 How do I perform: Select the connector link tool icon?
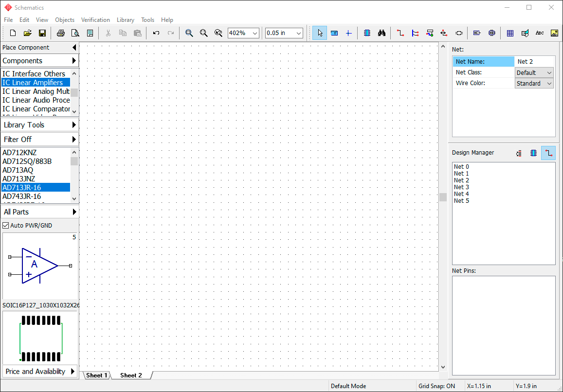pos(459,33)
